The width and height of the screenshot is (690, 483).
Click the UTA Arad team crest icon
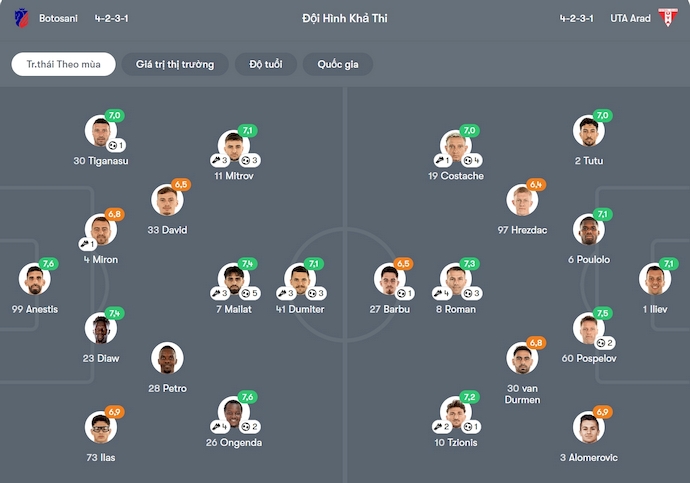click(x=667, y=18)
